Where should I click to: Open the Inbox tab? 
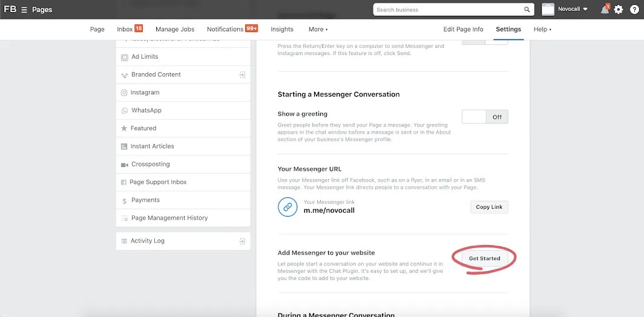click(x=125, y=29)
